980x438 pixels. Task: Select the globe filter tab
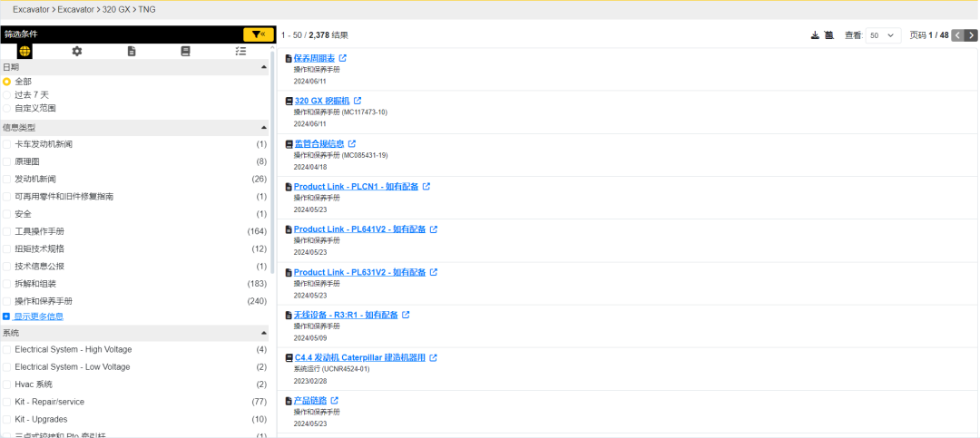click(x=24, y=51)
